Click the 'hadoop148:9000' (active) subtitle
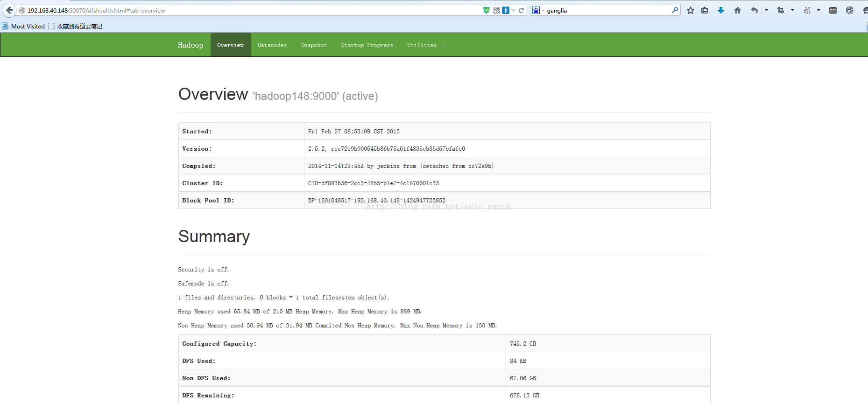Viewport: 868px width, 403px height. pyautogui.click(x=316, y=96)
